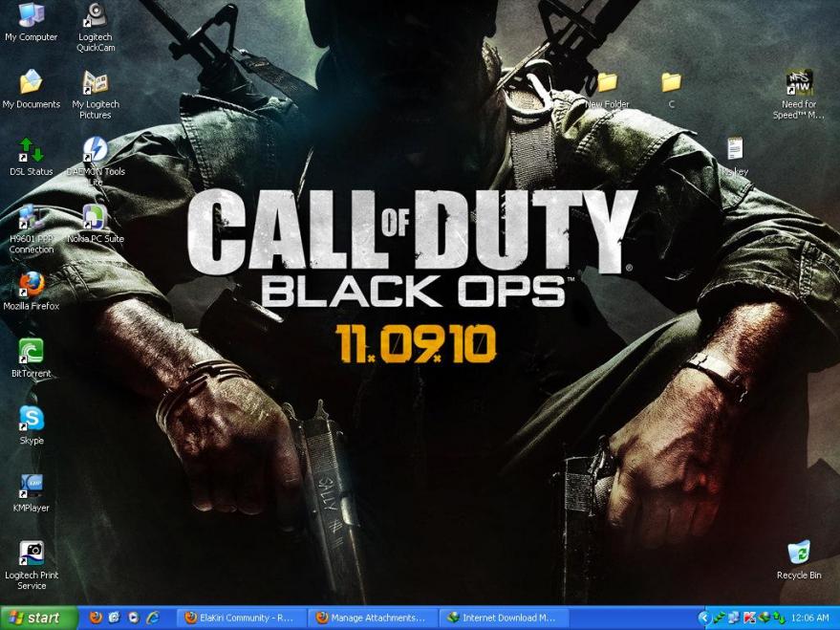
Task: Select the KMPlayer desktop shortcut
Action: (x=32, y=493)
